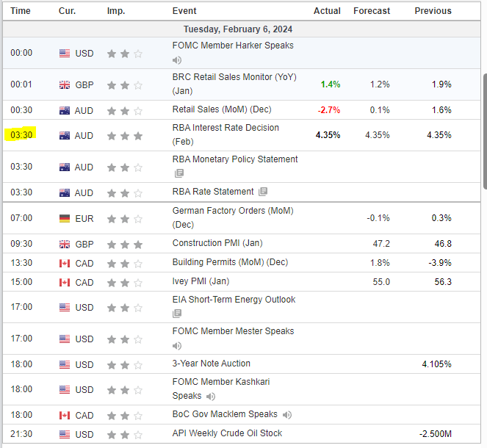This screenshot has width=487, height=448.
Task: Click the highlighted 03:30 time cell
Action: click(21, 136)
